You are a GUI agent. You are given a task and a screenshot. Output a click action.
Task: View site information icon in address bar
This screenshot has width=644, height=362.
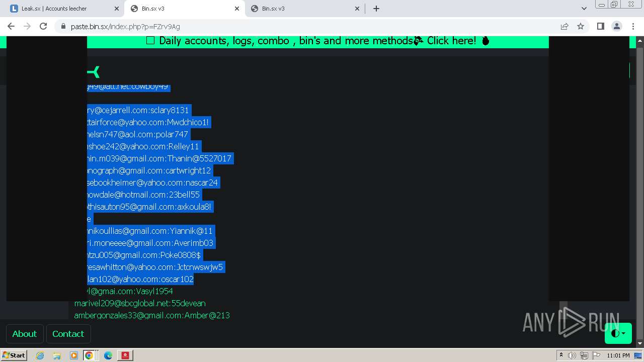[x=63, y=26]
